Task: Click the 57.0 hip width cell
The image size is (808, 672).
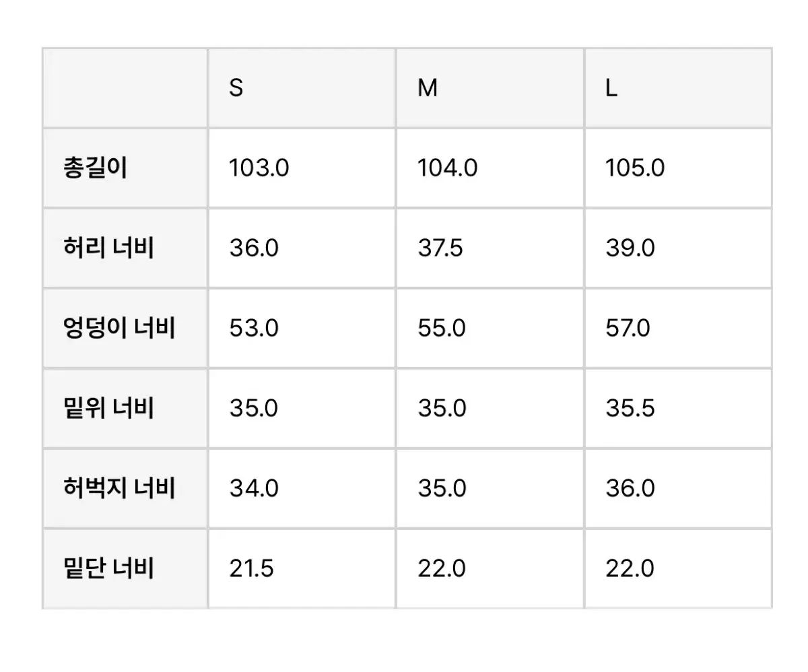Action: click(x=678, y=328)
